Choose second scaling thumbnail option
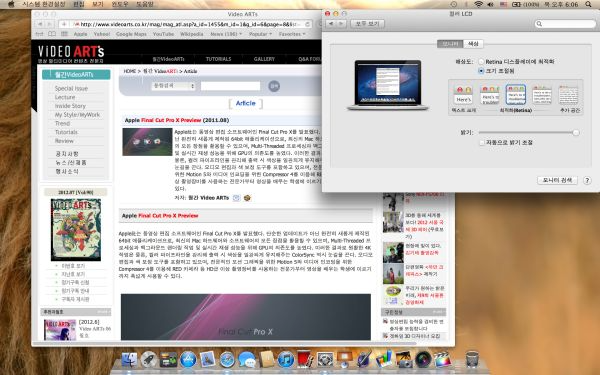This screenshot has height=375, width=600. tap(490, 95)
